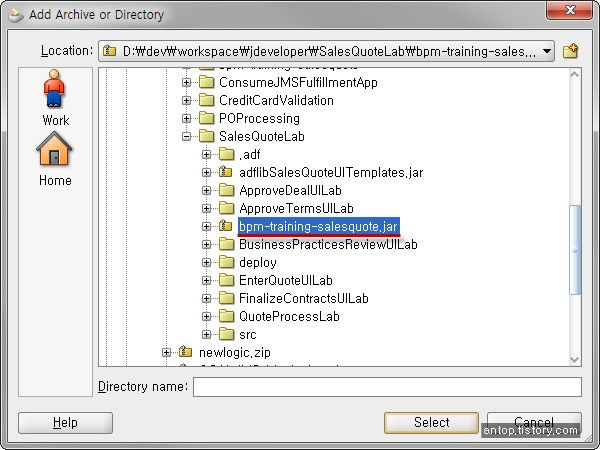This screenshot has width=600, height=450.
Task: Expand the FinalizeContractsUILab node
Action: [x=206, y=298]
